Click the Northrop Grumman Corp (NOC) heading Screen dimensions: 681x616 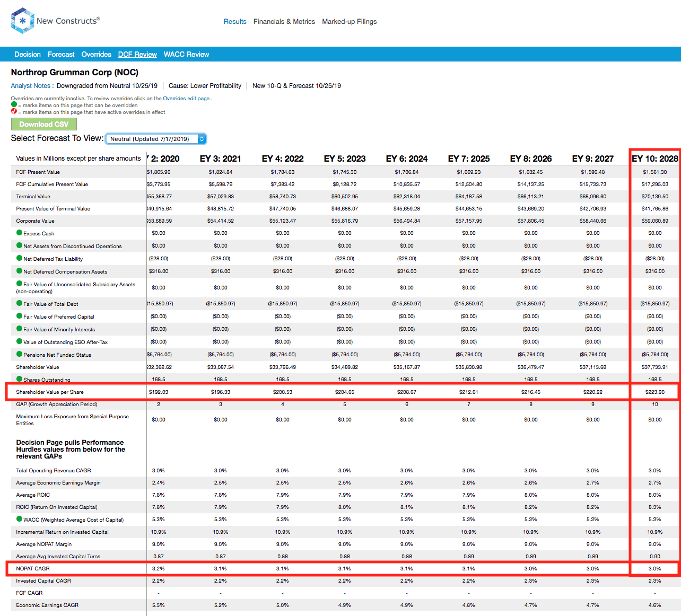pos(75,72)
